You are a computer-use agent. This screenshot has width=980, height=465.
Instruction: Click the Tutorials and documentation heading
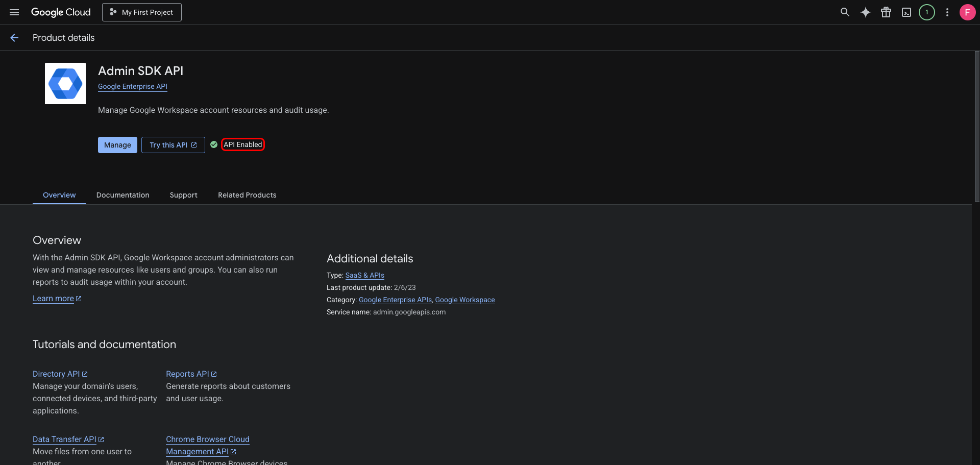104,345
